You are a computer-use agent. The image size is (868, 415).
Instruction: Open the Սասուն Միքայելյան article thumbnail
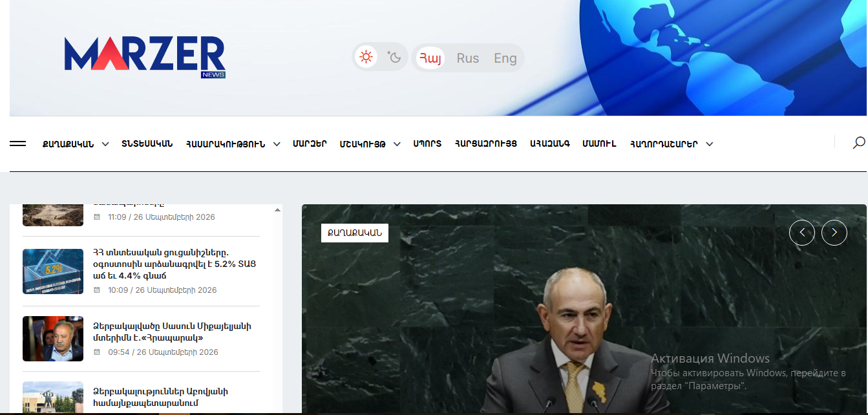tap(53, 339)
